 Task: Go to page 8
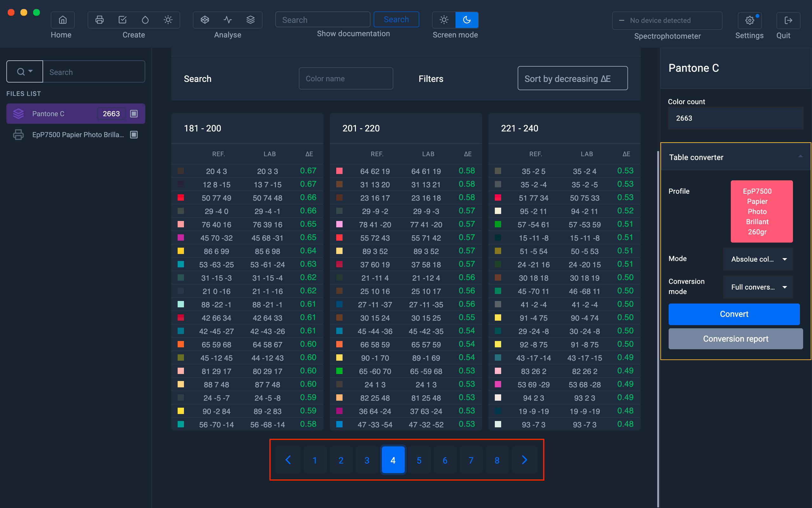[x=497, y=460]
